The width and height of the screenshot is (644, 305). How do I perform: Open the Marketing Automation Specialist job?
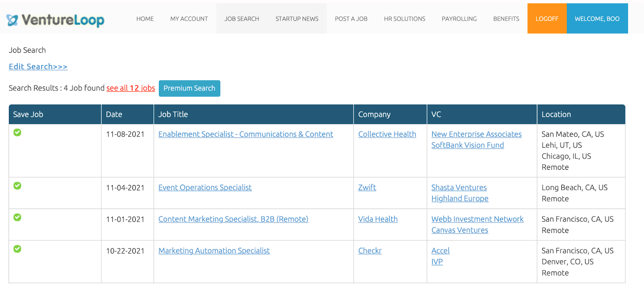[214, 251]
